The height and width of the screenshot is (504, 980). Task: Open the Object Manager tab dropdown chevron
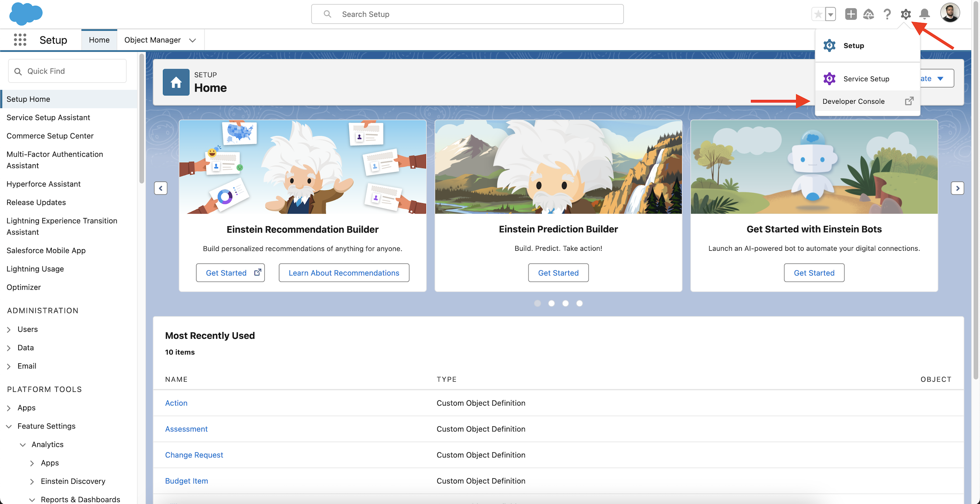[x=192, y=40]
